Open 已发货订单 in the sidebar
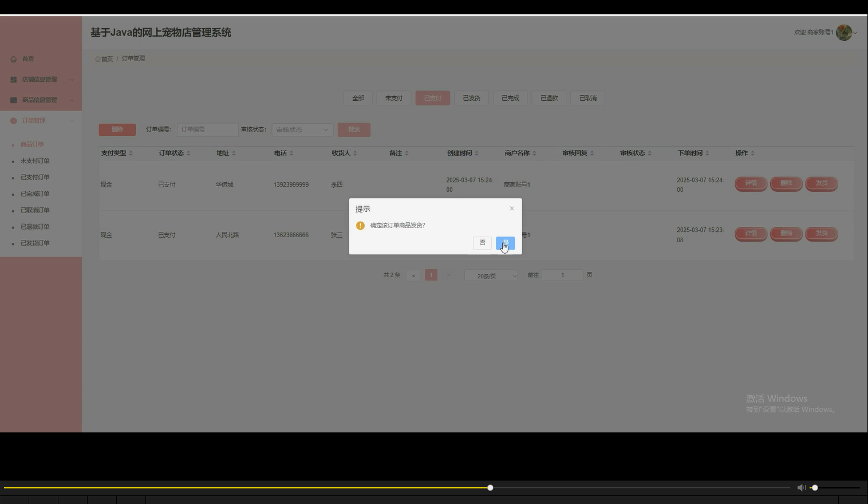868x504 pixels. pyautogui.click(x=35, y=243)
